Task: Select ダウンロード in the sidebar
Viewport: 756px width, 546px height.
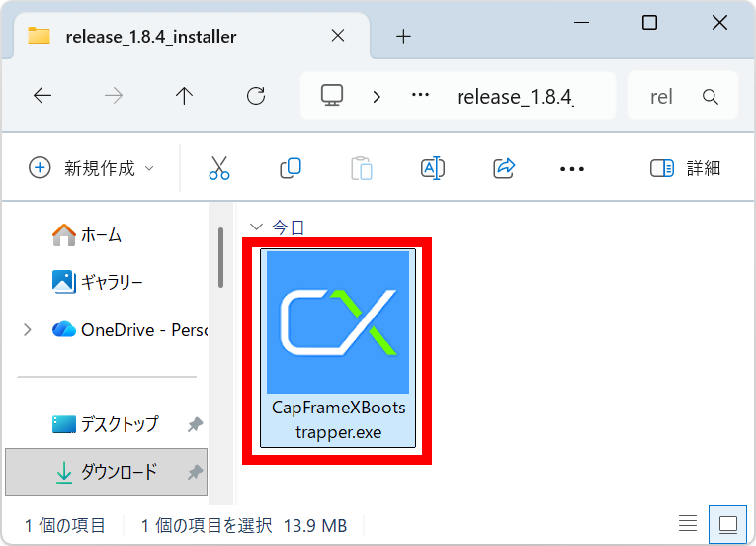Action: [x=106, y=472]
